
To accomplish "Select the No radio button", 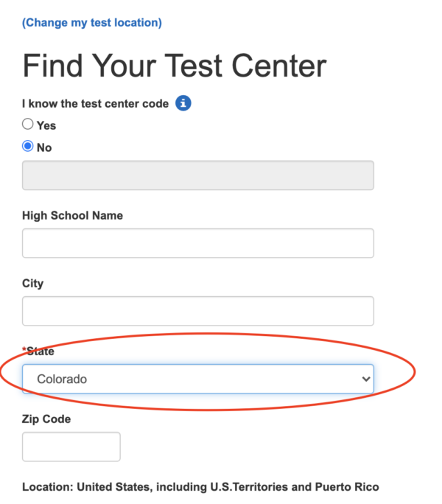I will tap(28, 146).
